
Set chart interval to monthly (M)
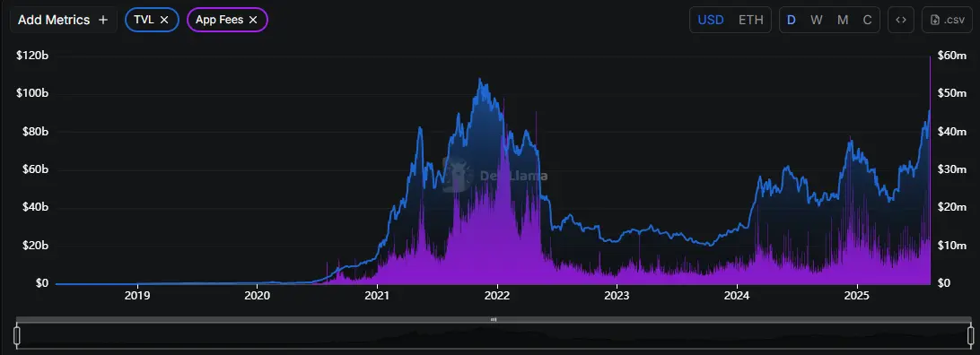point(843,20)
